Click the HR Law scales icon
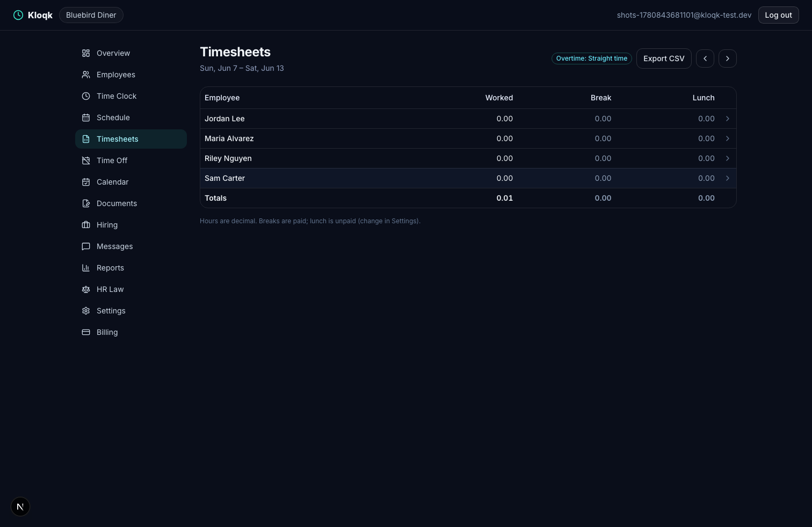 click(86, 289)
